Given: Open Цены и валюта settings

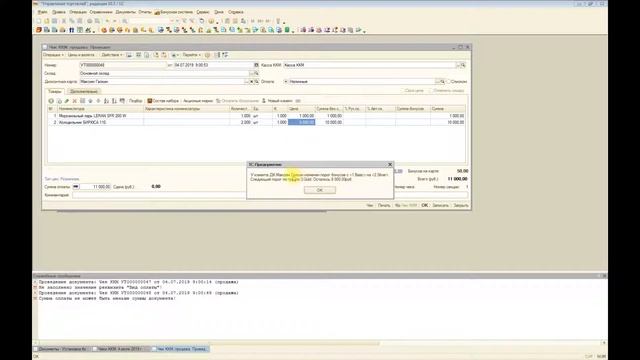Looking at the screenshot, I should click(x=82, y=55).
